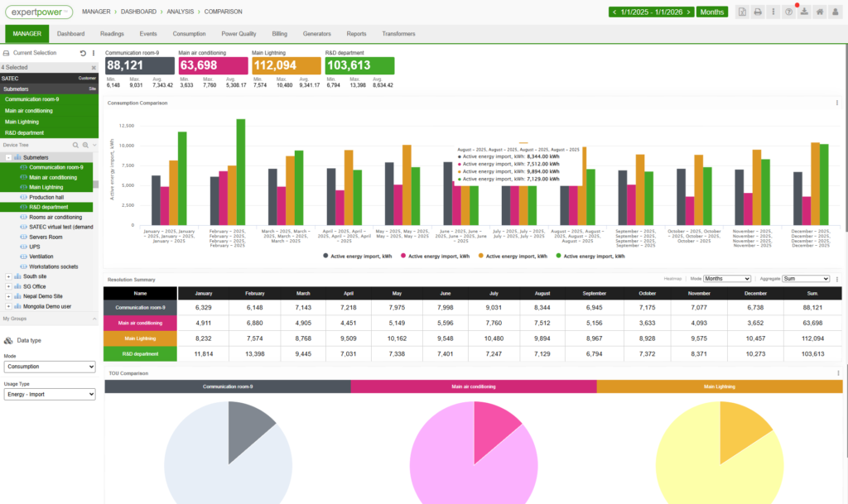Open the Power Quality tab

click(x=238, y=34)
